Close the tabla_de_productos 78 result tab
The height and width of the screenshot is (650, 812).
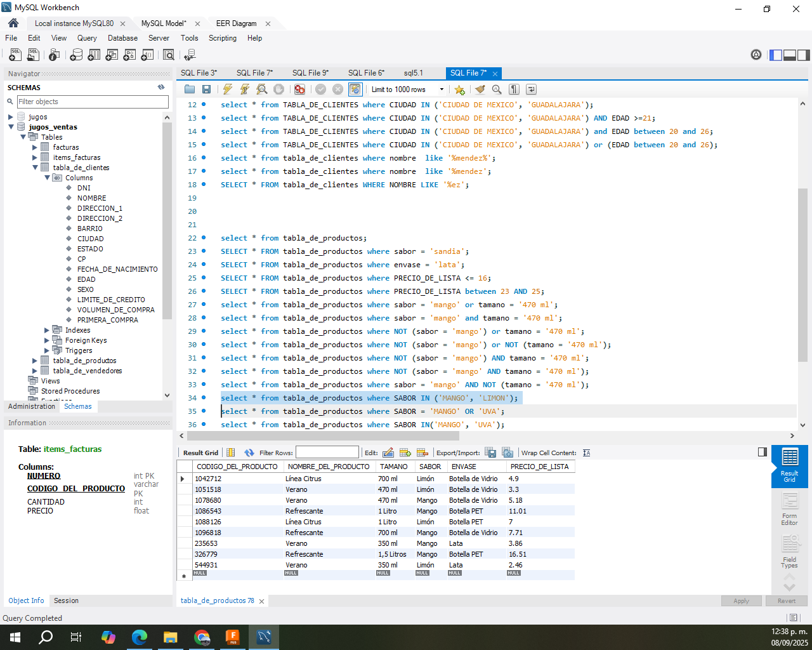coord(261,601)
